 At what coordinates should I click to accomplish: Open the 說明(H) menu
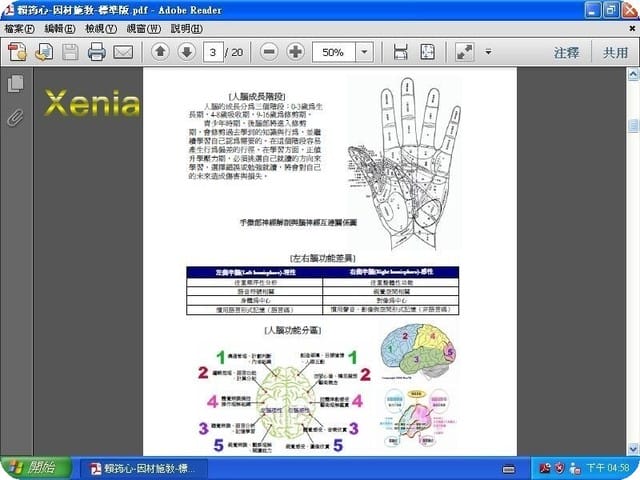187,29
